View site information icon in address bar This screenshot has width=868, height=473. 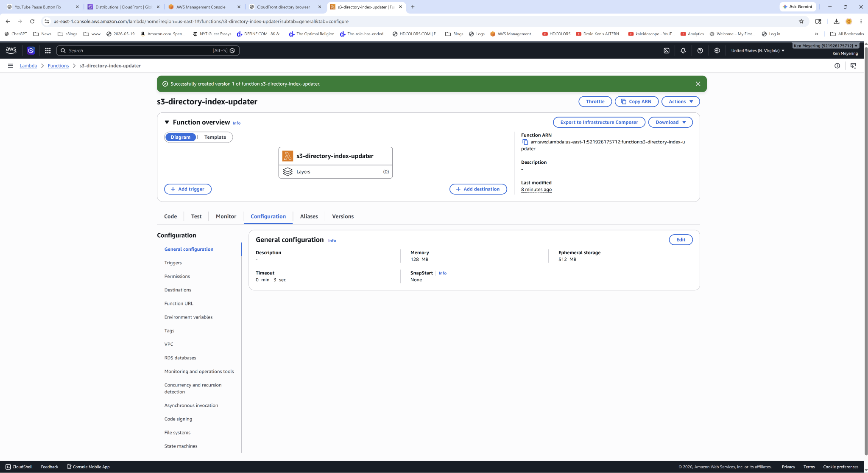47,21
